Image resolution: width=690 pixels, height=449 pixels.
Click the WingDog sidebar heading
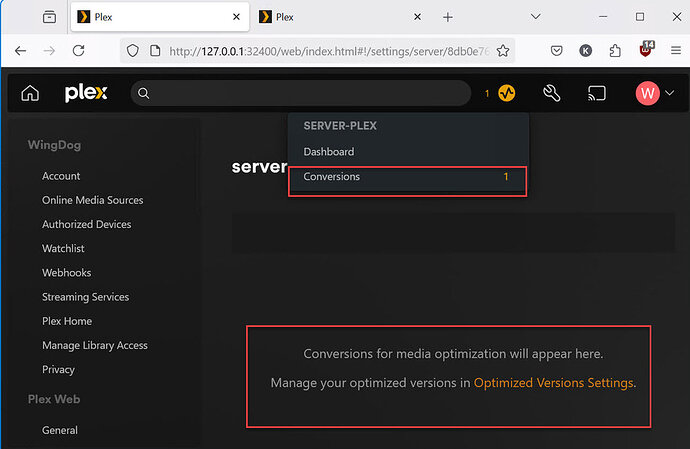coord(54,145)
